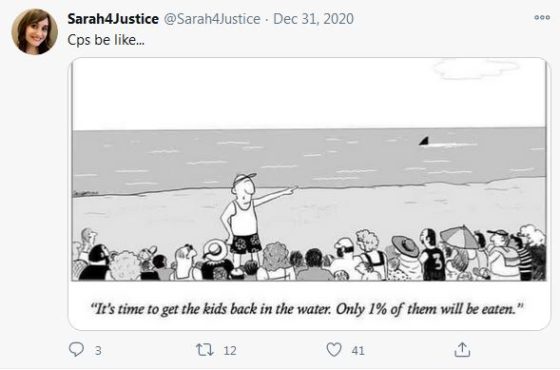
Task: Click the person wearing number 3 jersey
Action: (432, 254)
